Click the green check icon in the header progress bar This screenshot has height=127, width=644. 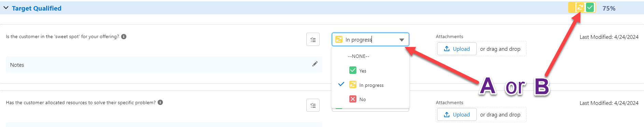[590, 7]
